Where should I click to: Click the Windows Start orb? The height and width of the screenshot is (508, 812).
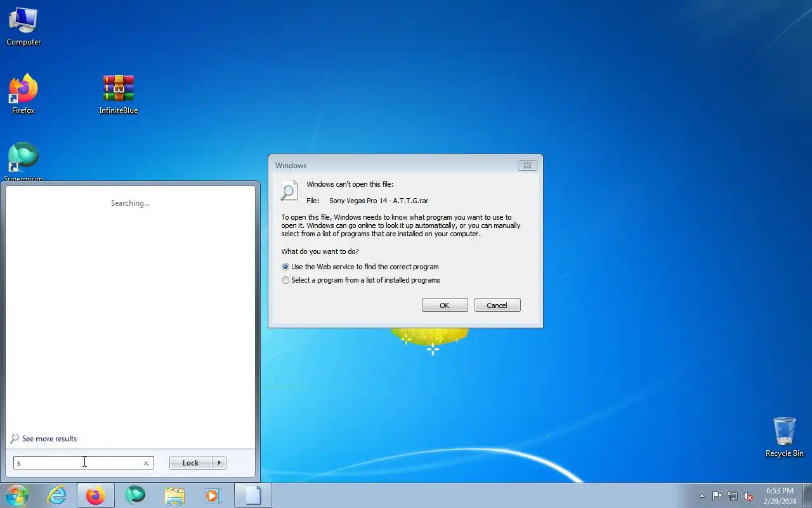(16, 495)
